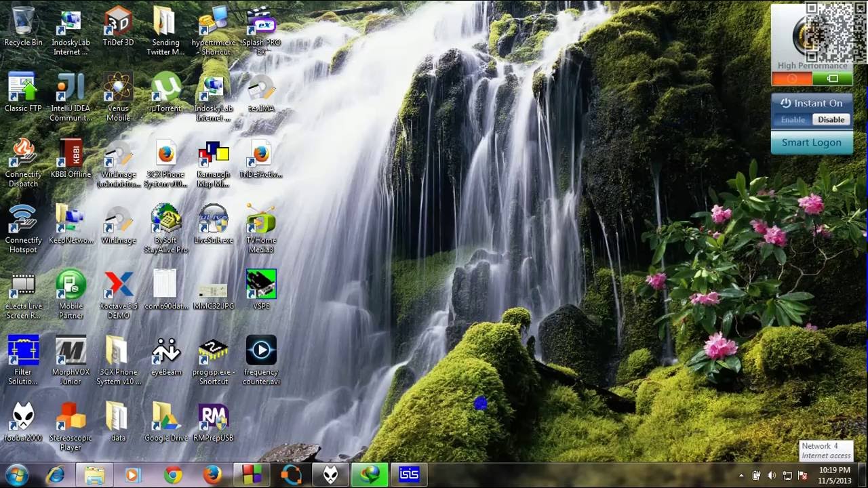Switch to foobar2000 alien taskbar button
Viewport: 868px width, 488px height.
(x=330, y=475)
